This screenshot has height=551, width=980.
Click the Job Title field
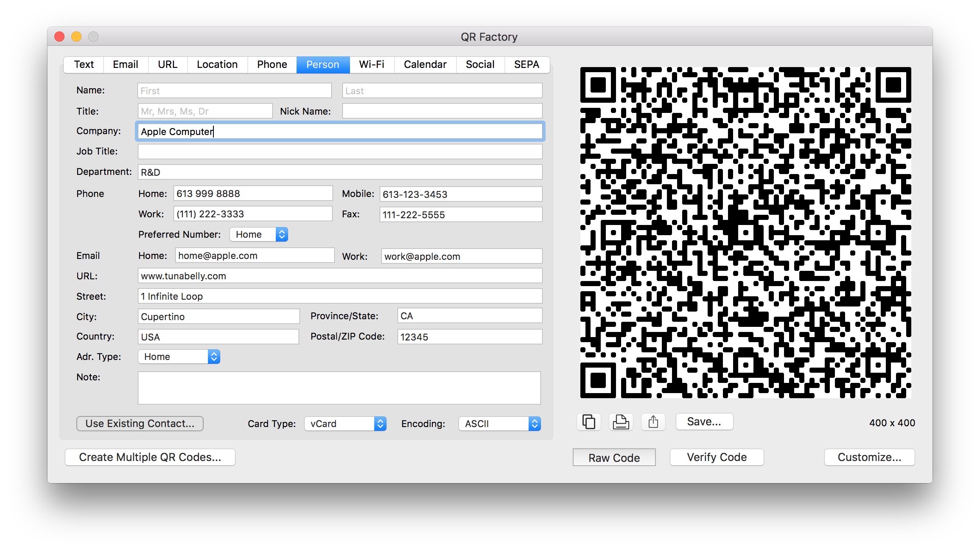click(x=340, y=152)
